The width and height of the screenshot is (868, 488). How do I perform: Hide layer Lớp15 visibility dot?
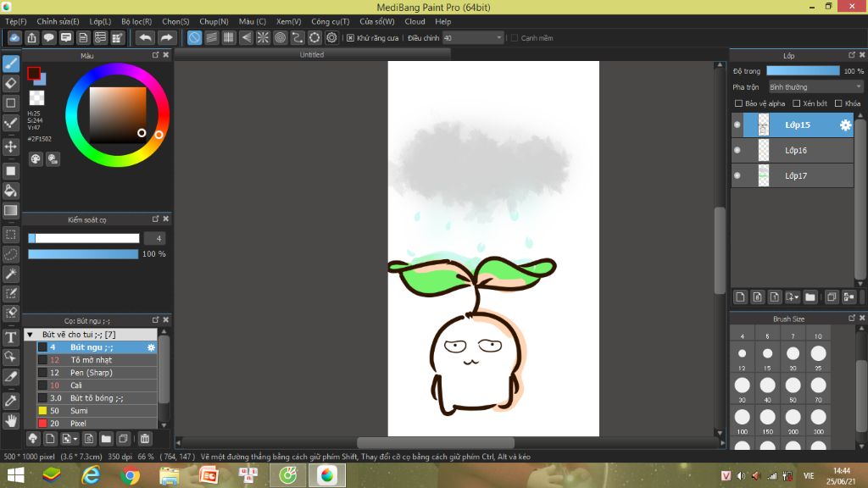click(x=737, y=125)
